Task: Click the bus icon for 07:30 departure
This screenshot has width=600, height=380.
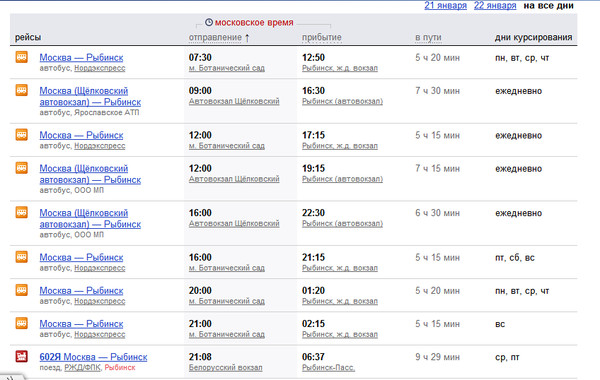Action: pos(21,57)
